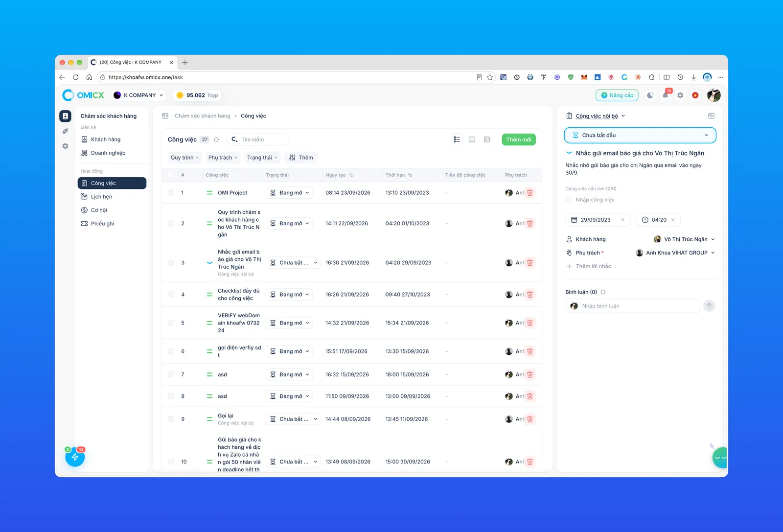Open settings gear in top header
The height and width of the screenshot is (532, 783).
tap(680, 95)
